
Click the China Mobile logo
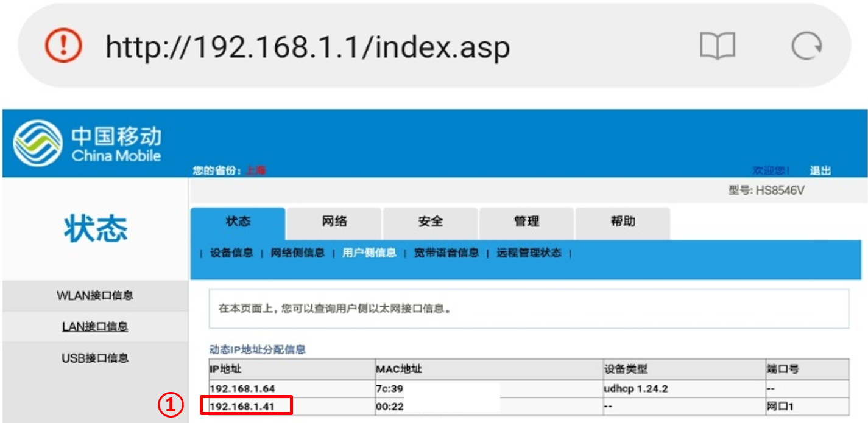87,144
